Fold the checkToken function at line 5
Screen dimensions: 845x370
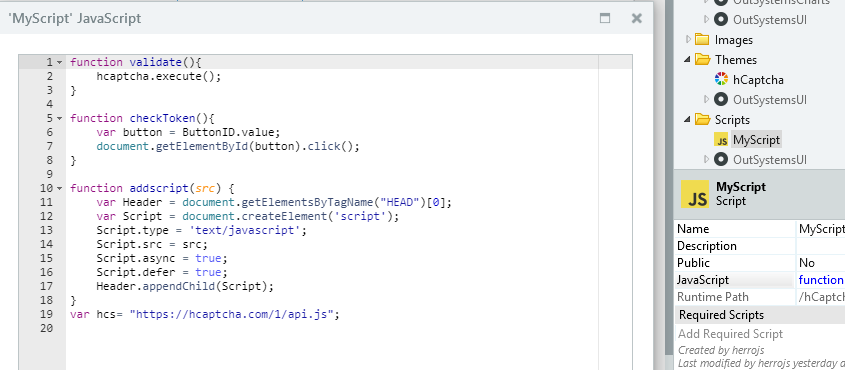tap(59, 118)
